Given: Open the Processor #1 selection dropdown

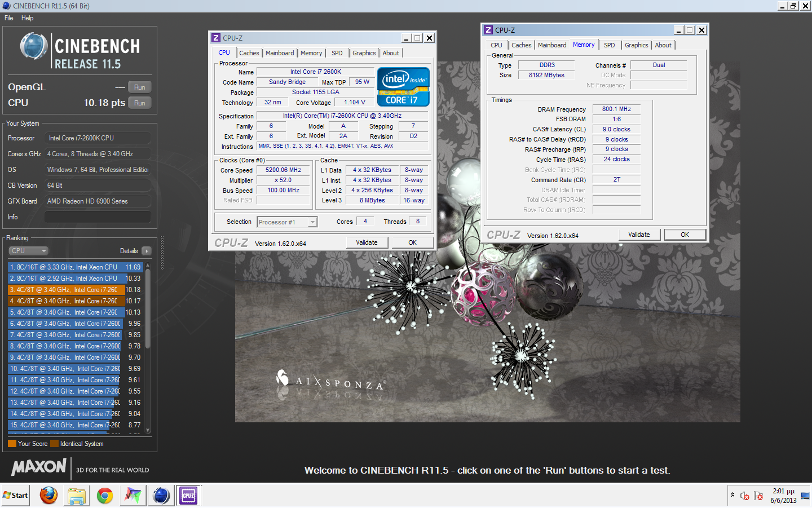Looking at the screenshot, I should coord(287,222).
